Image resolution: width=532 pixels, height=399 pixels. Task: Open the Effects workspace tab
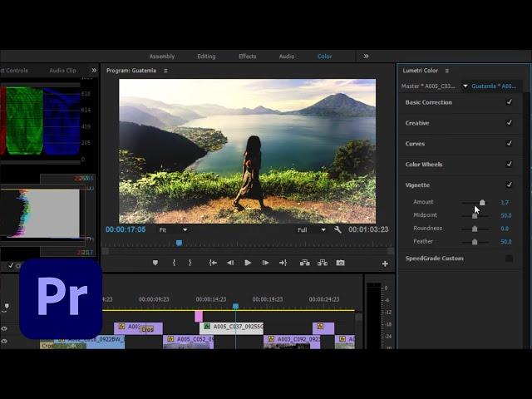248,57
